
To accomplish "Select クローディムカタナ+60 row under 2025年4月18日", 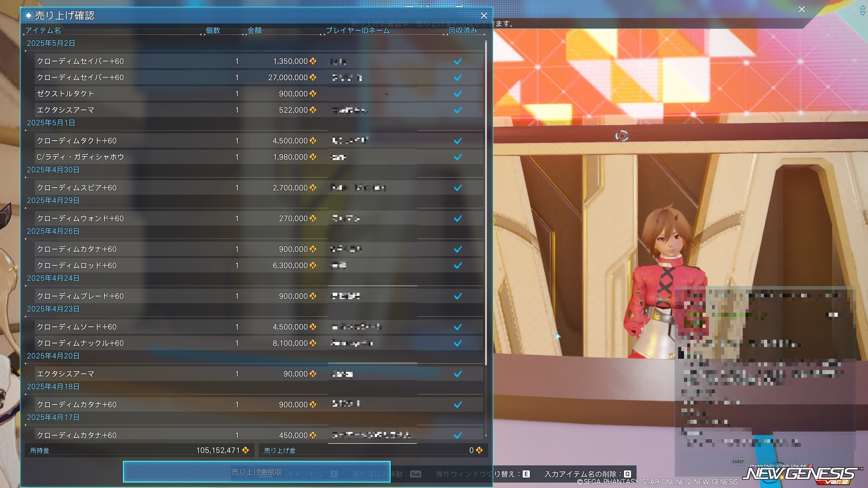I will pyautogui.click(x=259, y=404).
